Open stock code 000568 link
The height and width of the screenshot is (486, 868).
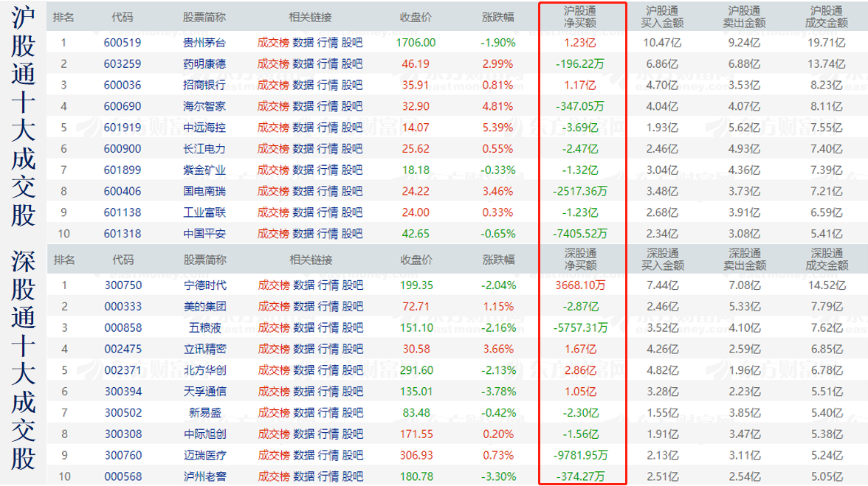123,476
